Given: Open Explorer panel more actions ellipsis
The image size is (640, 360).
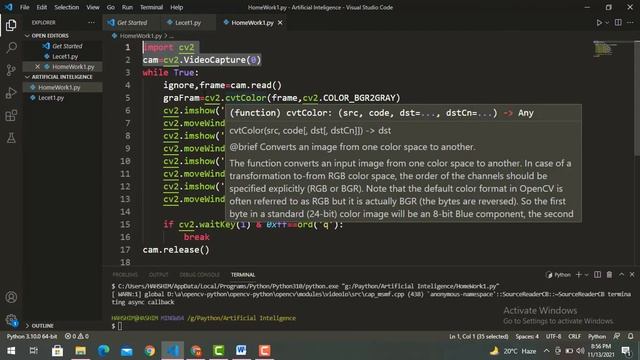Looking at the screenshot, I should (x=91, y=22).
